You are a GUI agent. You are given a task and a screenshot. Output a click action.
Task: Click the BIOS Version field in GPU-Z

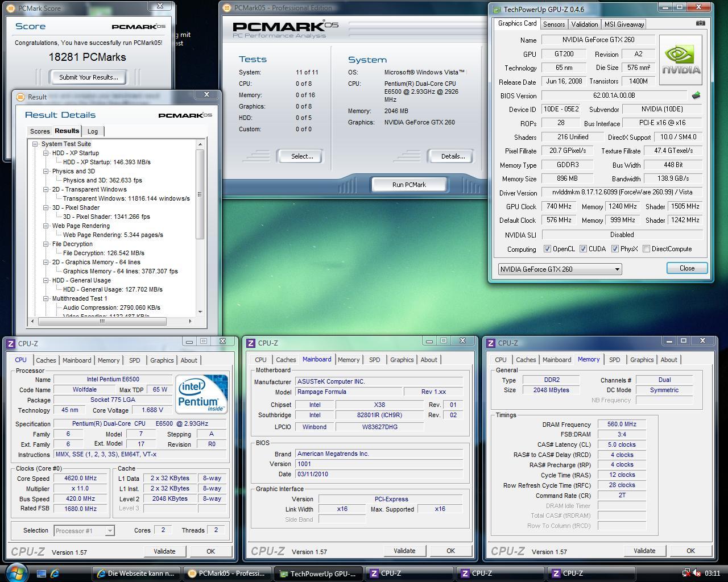[614, 95]
